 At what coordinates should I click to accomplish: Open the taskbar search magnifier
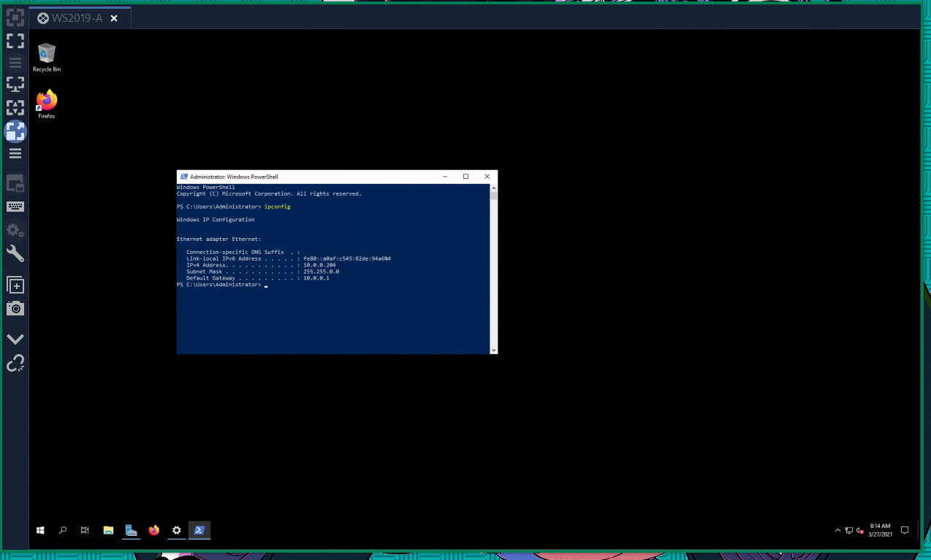coord(63,530)
